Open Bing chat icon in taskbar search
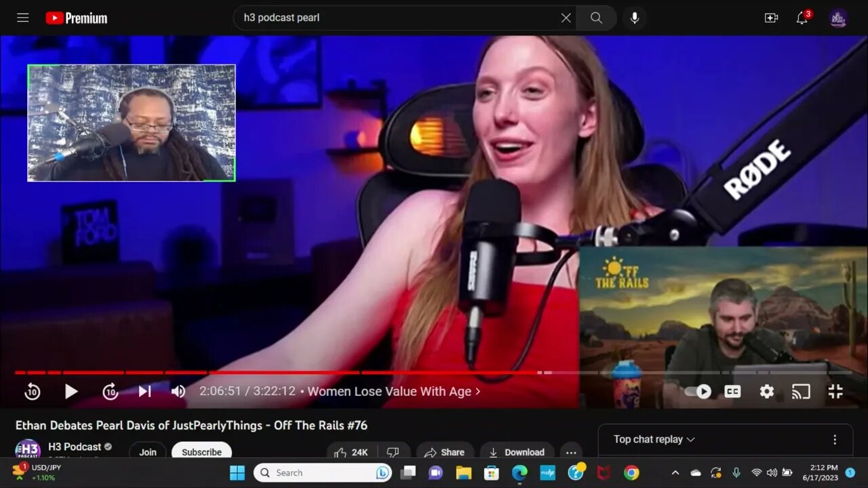This screenshot has width=868, height=488. pos(382,472)
